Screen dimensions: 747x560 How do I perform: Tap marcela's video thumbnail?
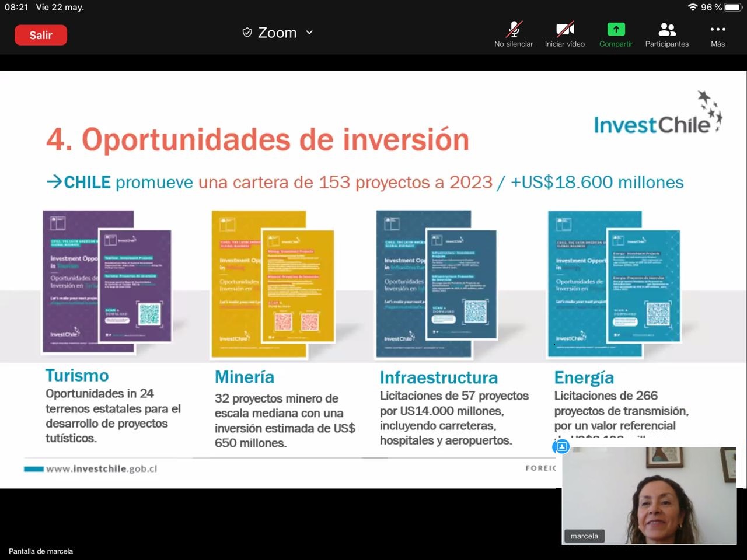point(649,496)
